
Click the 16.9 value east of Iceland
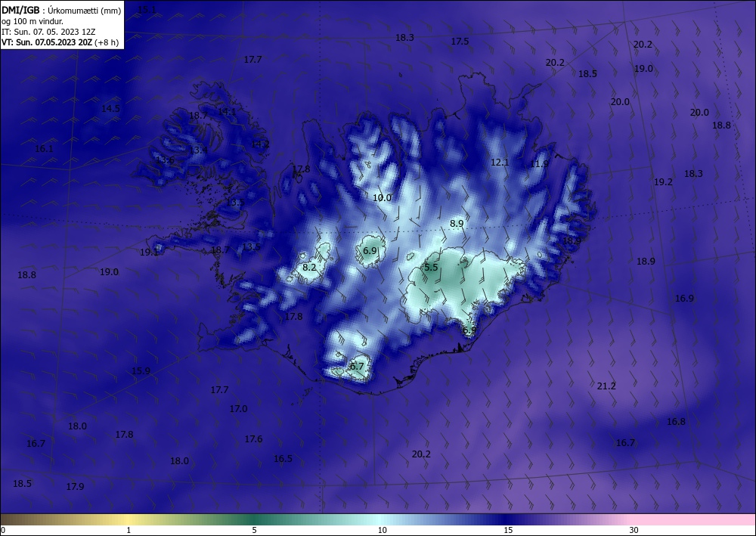pyautogui.click(x=684, y=299)
